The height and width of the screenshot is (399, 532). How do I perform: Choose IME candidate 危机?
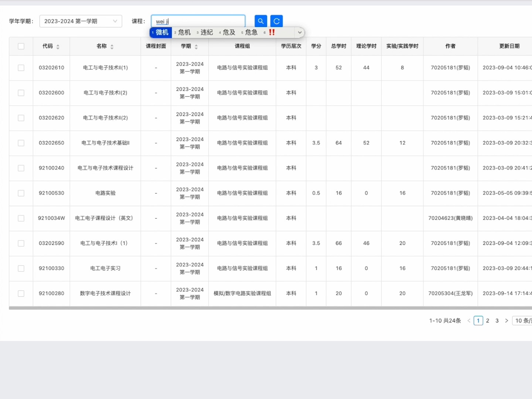click(183, 33)
